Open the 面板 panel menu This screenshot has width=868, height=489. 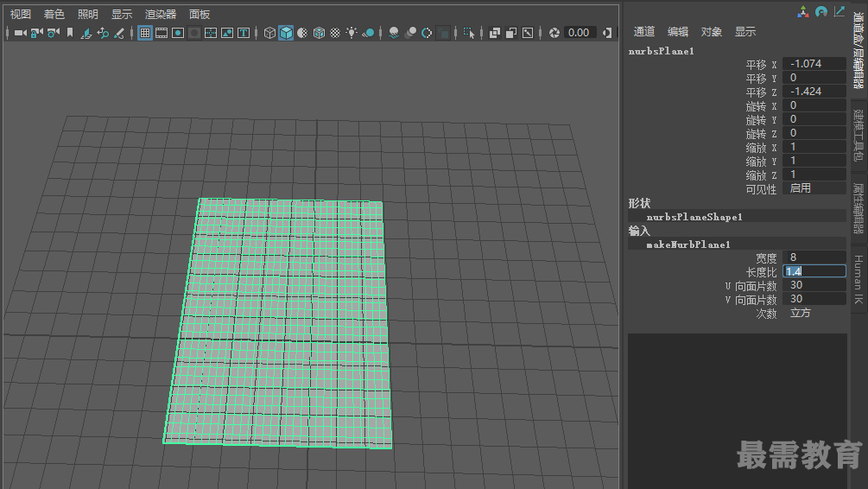point(200,15)
